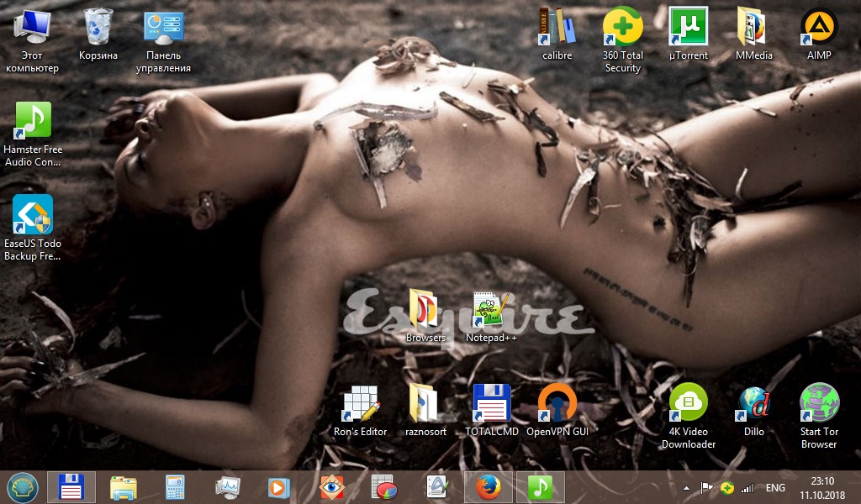Open the document editor taskbar icon
This screenshot has height=504, width=861.
click(436, 487)
